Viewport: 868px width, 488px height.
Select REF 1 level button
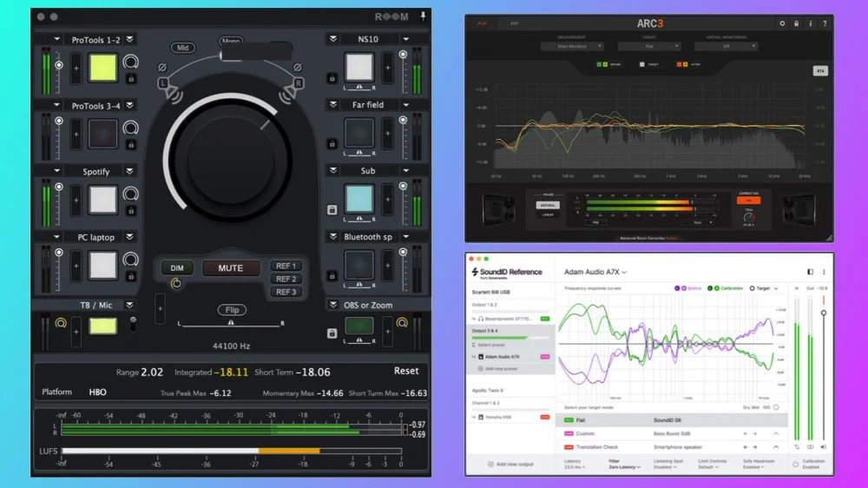pos(286,266)
